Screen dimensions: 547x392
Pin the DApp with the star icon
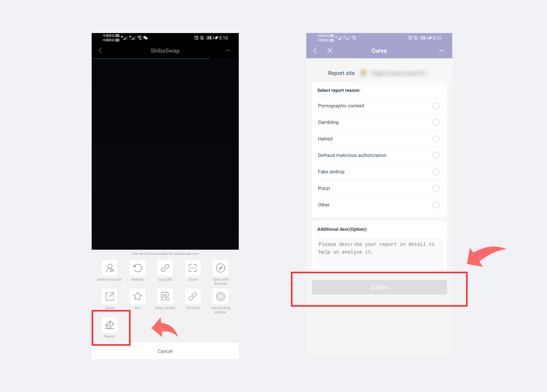click(137, 296)
